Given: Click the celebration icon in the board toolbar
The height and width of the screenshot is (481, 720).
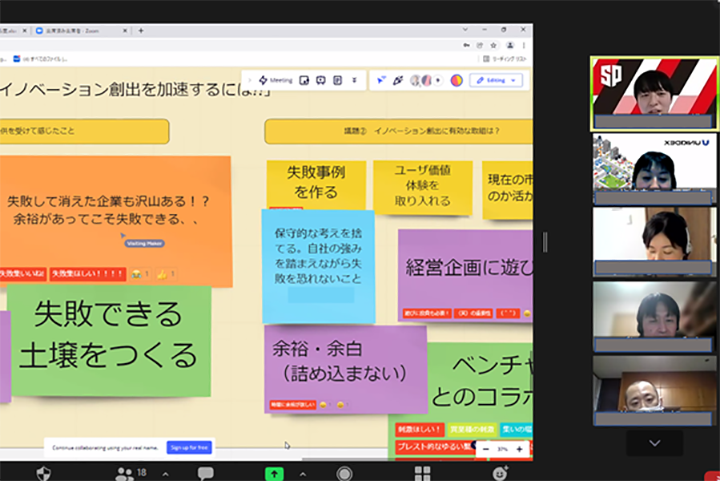Looking at the screenshot, I should [x=398, y=80].
